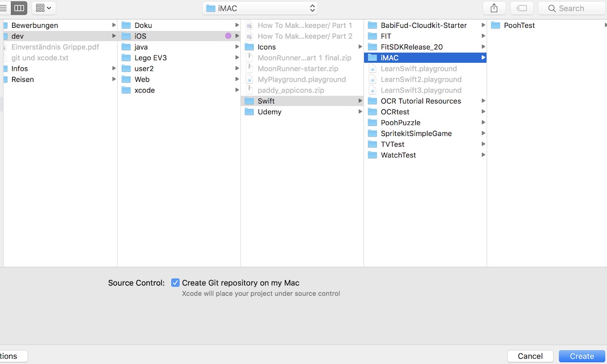Switch to list view in the toolbar

pyautogui.click(x=4, y=8)
